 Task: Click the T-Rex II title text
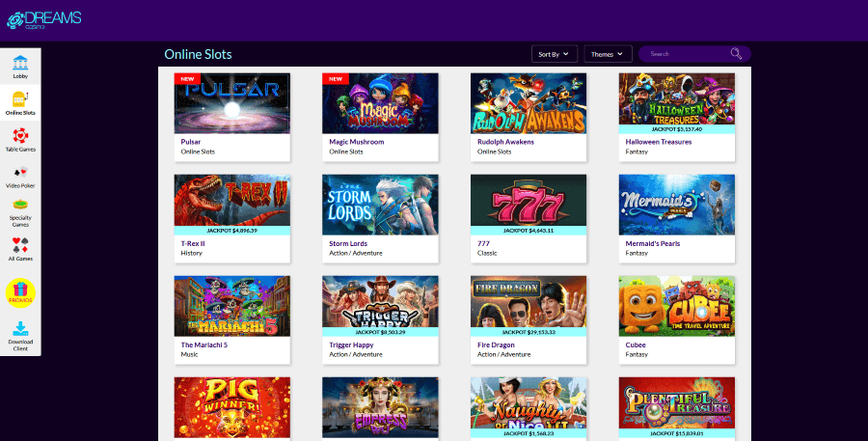pos(193,243)
